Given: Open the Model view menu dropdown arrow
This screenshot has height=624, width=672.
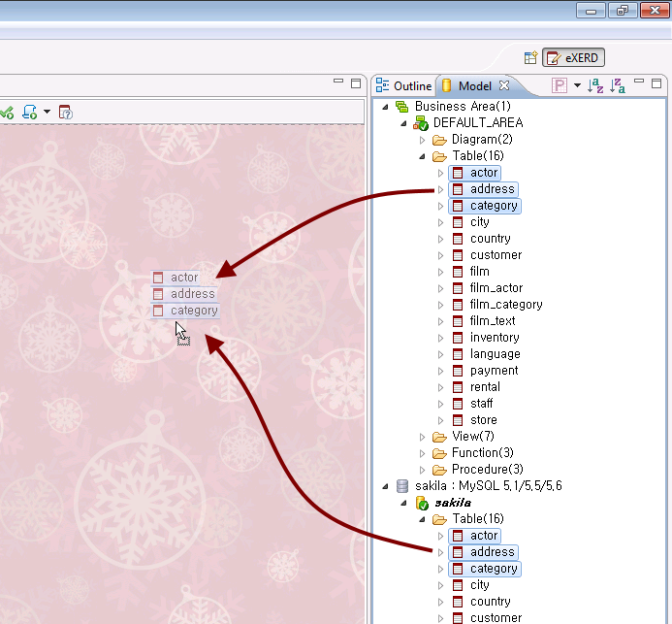Looking at the screenshot, I should click(x=577, y=85).
